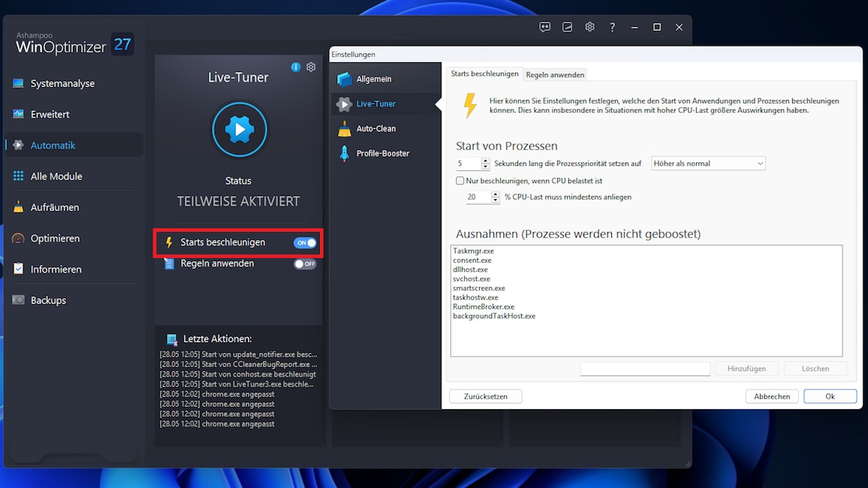Open Informieren in sidebar
The image size is (868, 488).
pyautogui.click(x=74, y=269)
